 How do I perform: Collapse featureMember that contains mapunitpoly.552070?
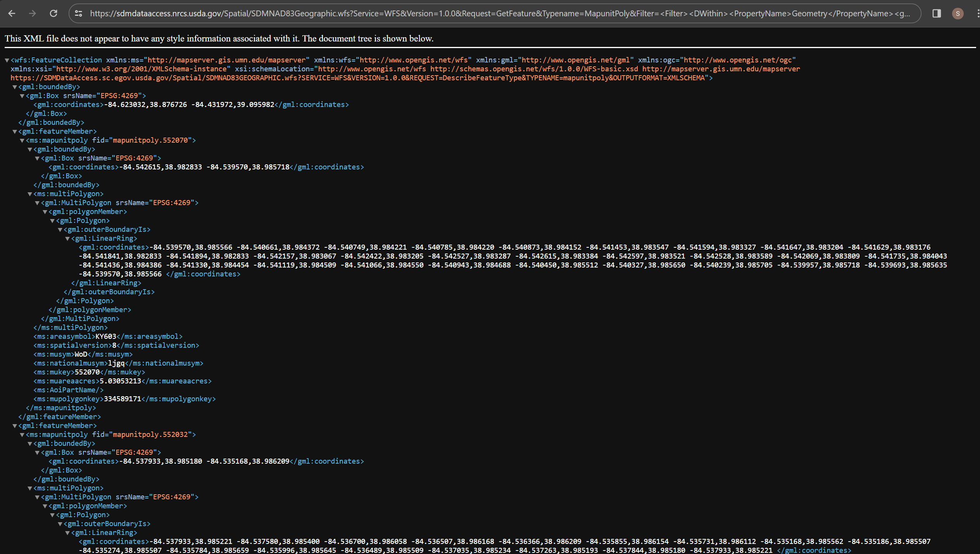(x=15, y=131)
